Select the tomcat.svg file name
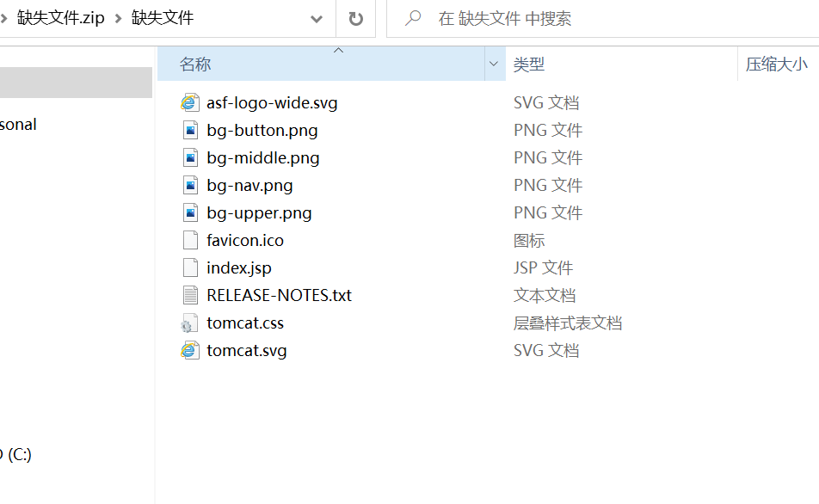 tap(247, 350)
